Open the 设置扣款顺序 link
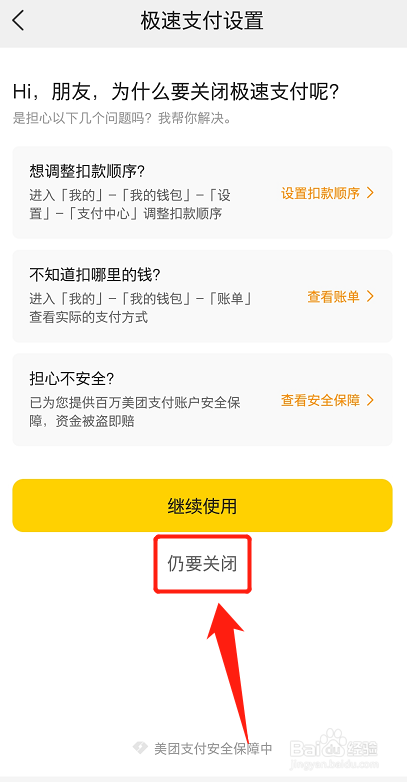The height and width of the screenshot is (782, 407). 320,193
